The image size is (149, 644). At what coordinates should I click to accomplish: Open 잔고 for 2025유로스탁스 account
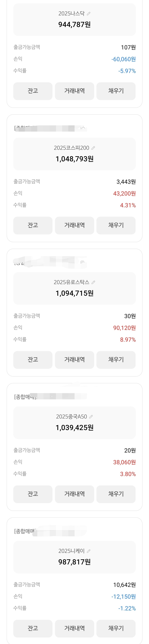pos(33,359)
